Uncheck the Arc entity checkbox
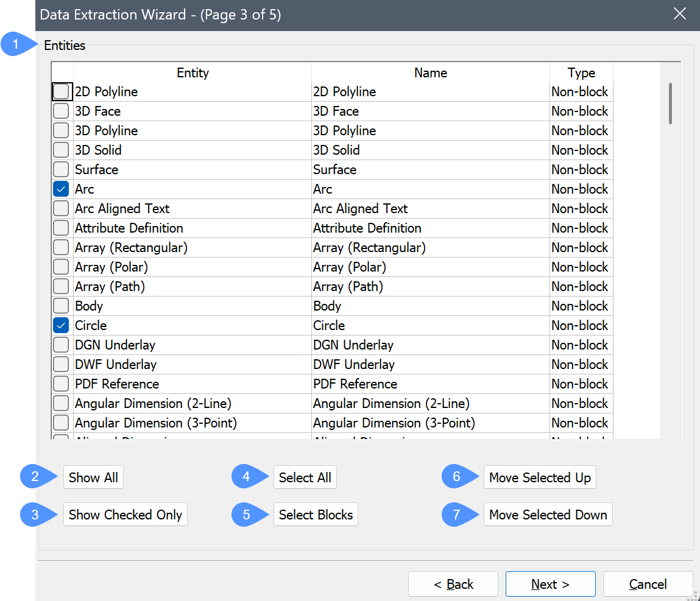The image size is (700, 601). [x=61, y=189]
